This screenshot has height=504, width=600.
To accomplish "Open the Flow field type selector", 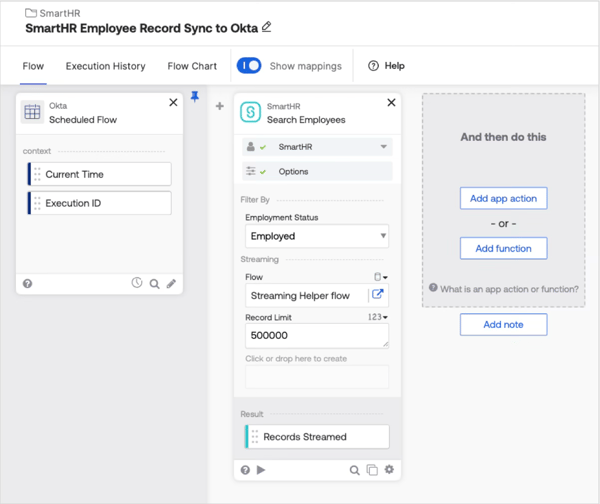I will 380,277.
